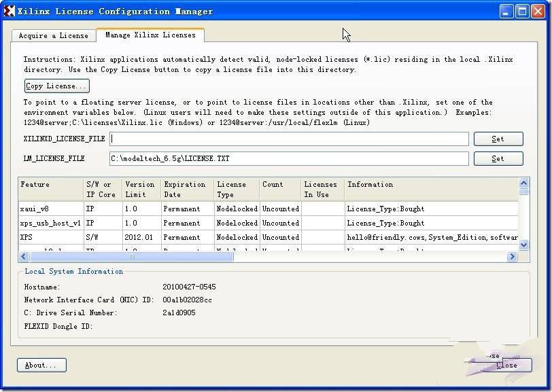Click the table scroll up arrow

click(x=524, y=183)
